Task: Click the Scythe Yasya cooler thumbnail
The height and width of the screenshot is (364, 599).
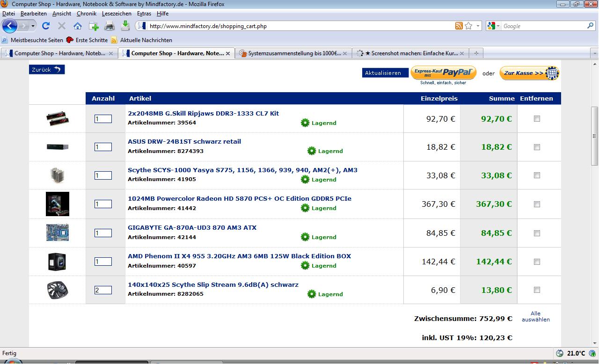Action: click(58, 175)
